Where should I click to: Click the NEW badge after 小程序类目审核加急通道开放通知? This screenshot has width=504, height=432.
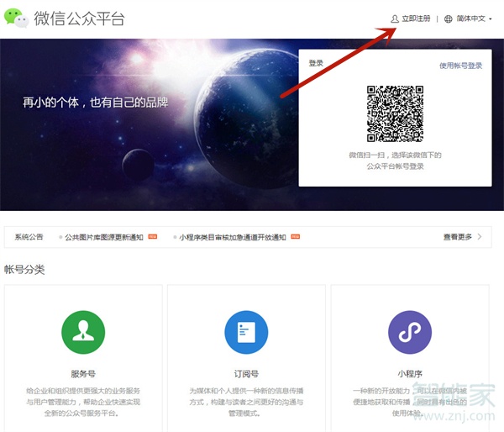click(x=295, y=237)
